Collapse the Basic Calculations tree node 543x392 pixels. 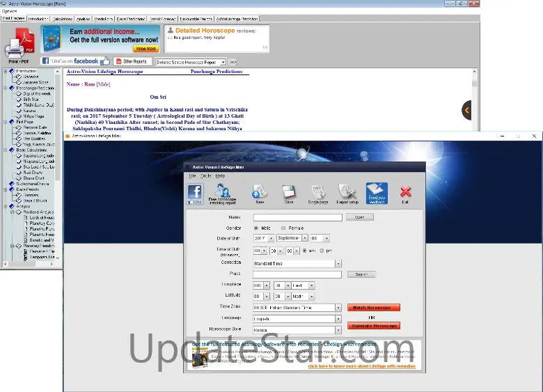(x=5, y=150)
